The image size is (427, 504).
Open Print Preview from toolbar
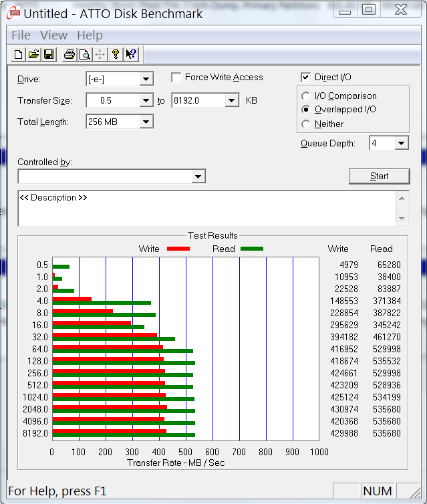pyautogui.click(x=85, y=55)
